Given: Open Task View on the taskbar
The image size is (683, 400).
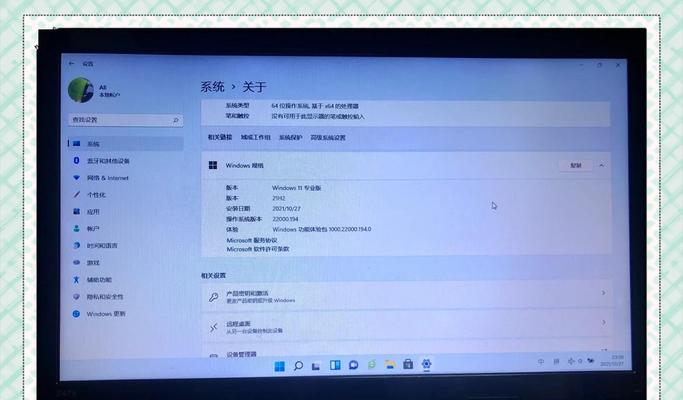Looking at the screenshot, I should pyautogui.click(x=316, y=366).
